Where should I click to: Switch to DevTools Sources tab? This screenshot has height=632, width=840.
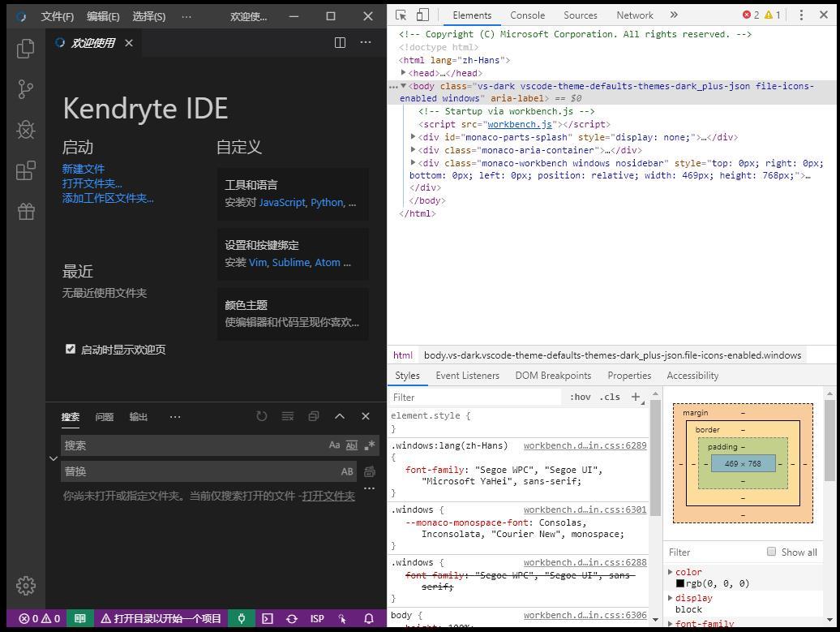[581, 15]
